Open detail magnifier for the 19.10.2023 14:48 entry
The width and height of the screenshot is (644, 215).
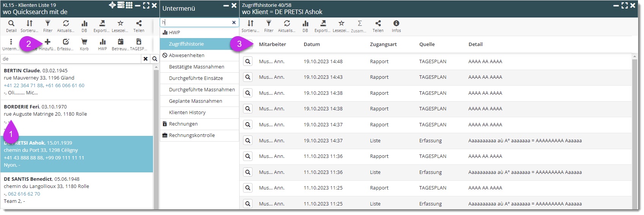pyautogui.click(x=248, y=61)
